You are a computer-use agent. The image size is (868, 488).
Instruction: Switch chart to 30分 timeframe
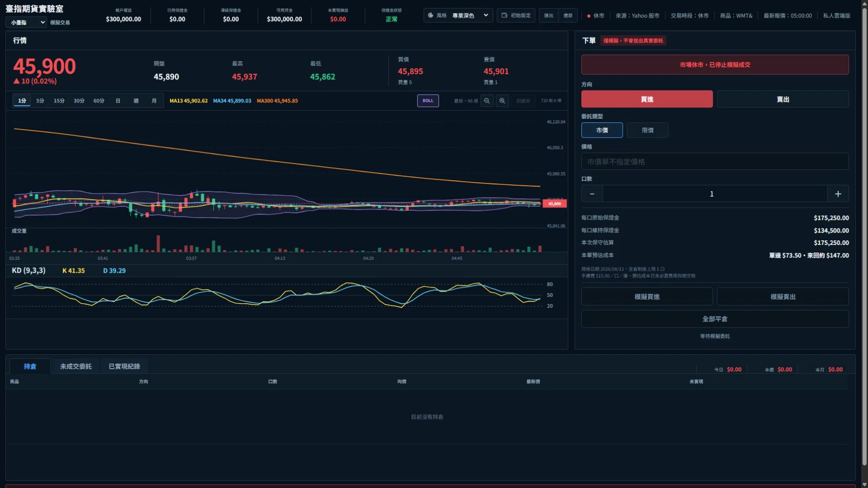coord(79,101)
